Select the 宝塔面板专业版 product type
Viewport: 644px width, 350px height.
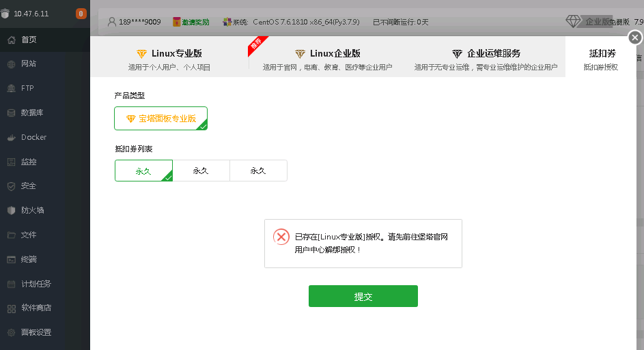(160, 119)
